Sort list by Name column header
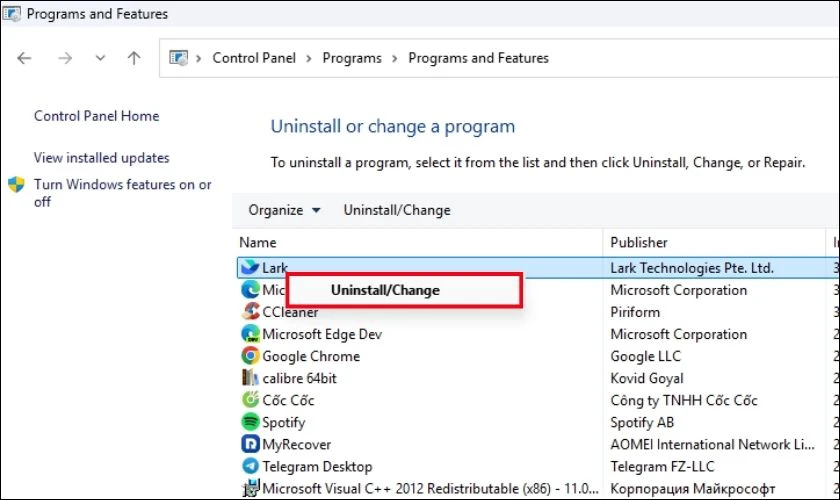Image resolution: width=840 pixels, height=500 pixels. point(258,242)
